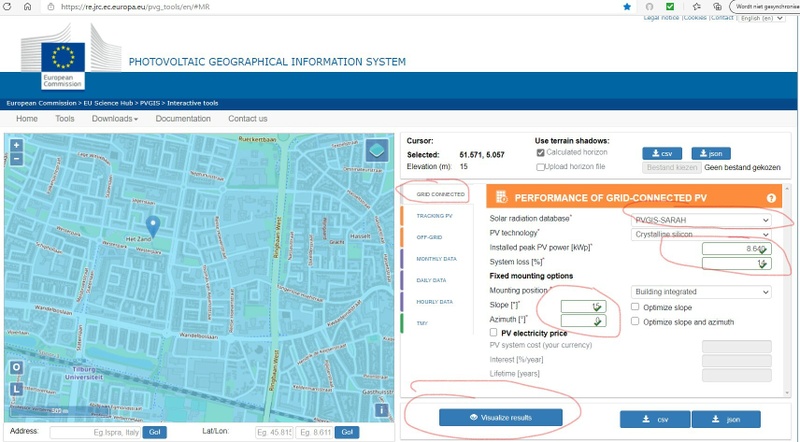Click Bestand kiezen file button

[x=671, y=167]
